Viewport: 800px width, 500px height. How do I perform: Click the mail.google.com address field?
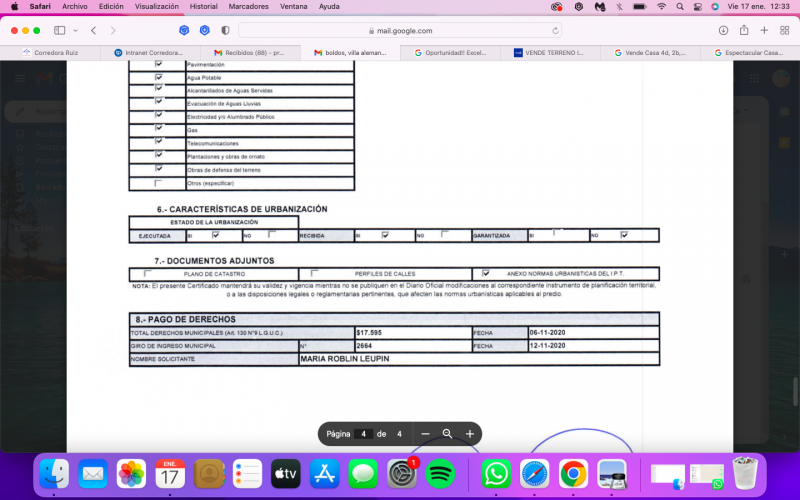pos(400,31)
